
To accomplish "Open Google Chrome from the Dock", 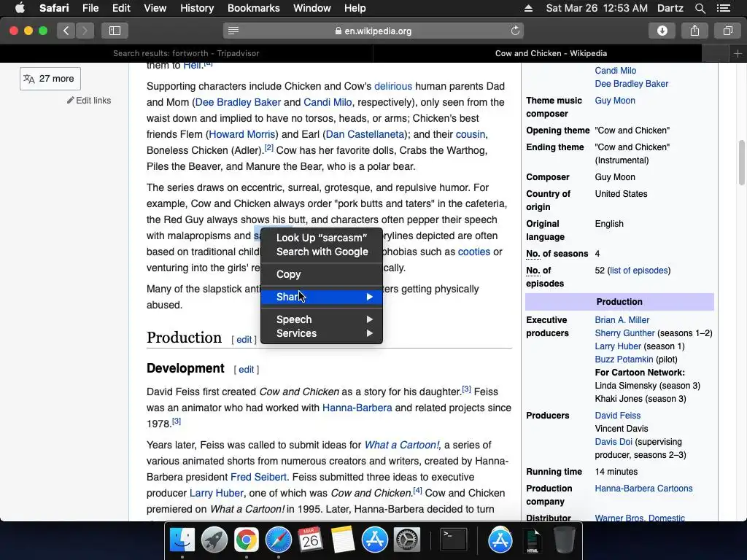I will [x=246, y=540].
